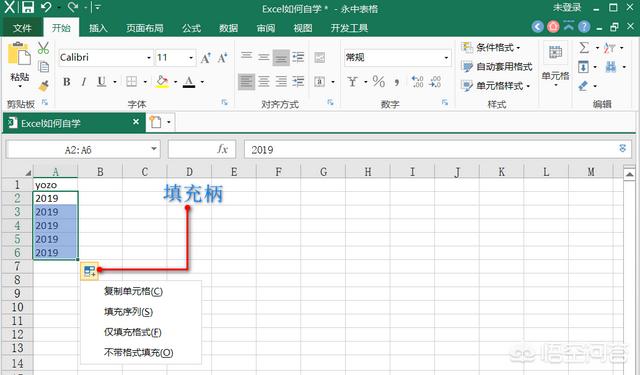Image resolution: width=640 pixels, height=375 pixels.
Task: Apply the currency format ¥ icon
Action: [x=352, y=82]
